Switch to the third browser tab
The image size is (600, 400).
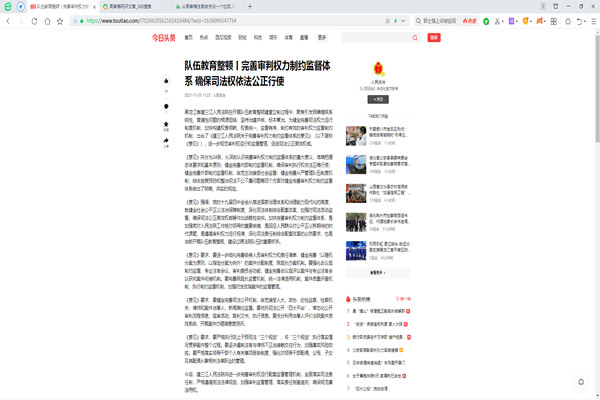pyautogui.click(x=209, y=7)
